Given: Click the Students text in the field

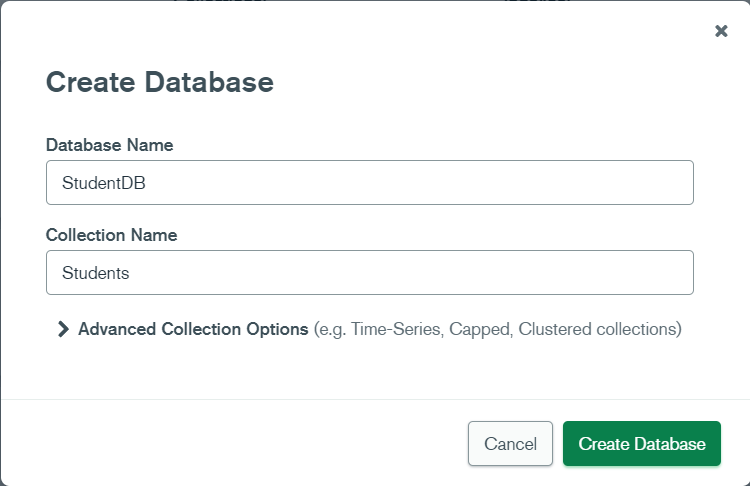Looking at the screenshot, I should click(x=95, y=273).
